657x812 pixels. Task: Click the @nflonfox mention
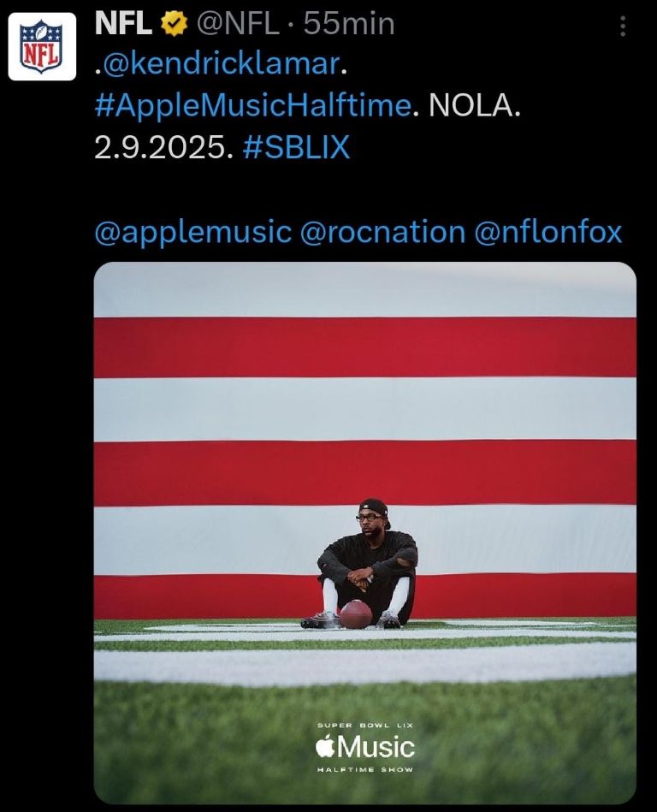tap(547, 232)
